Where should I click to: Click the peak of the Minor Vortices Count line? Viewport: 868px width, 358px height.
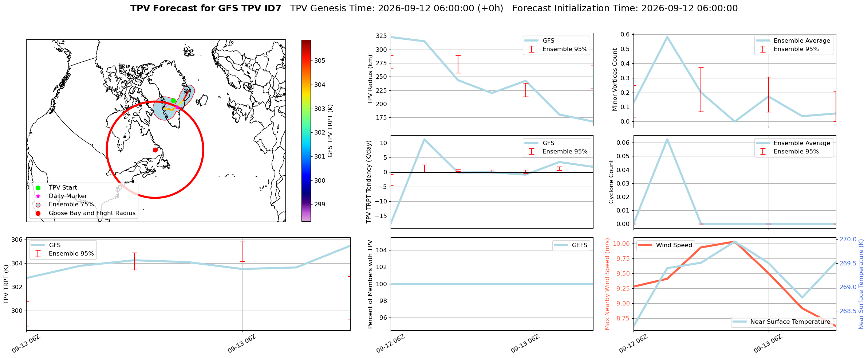[x=667, y=36]
